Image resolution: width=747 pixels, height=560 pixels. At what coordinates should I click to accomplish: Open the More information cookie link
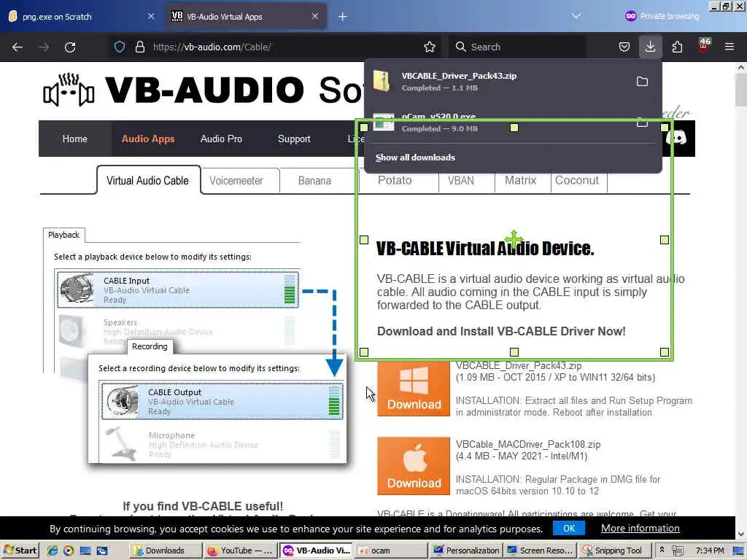[640, 528]
